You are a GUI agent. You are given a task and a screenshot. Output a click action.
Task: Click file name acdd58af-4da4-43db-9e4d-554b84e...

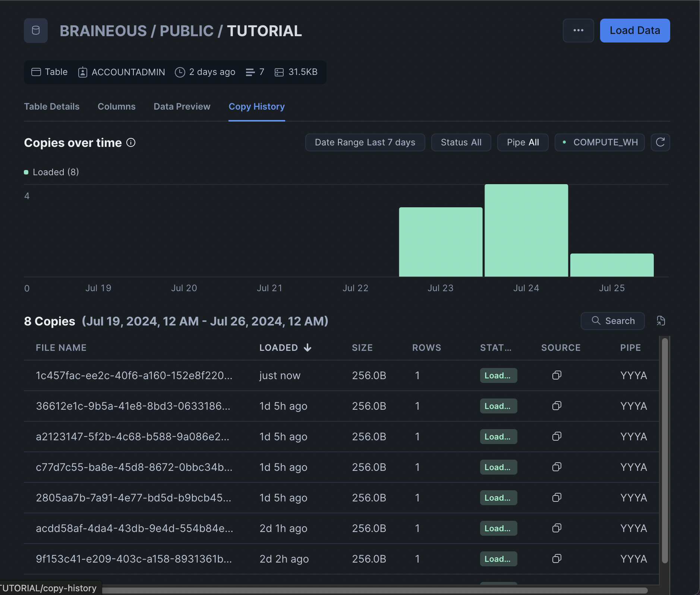tap(135, 528)
